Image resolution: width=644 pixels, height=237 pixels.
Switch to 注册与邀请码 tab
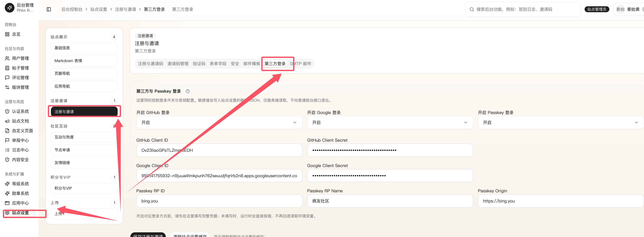tap(151, 64)
